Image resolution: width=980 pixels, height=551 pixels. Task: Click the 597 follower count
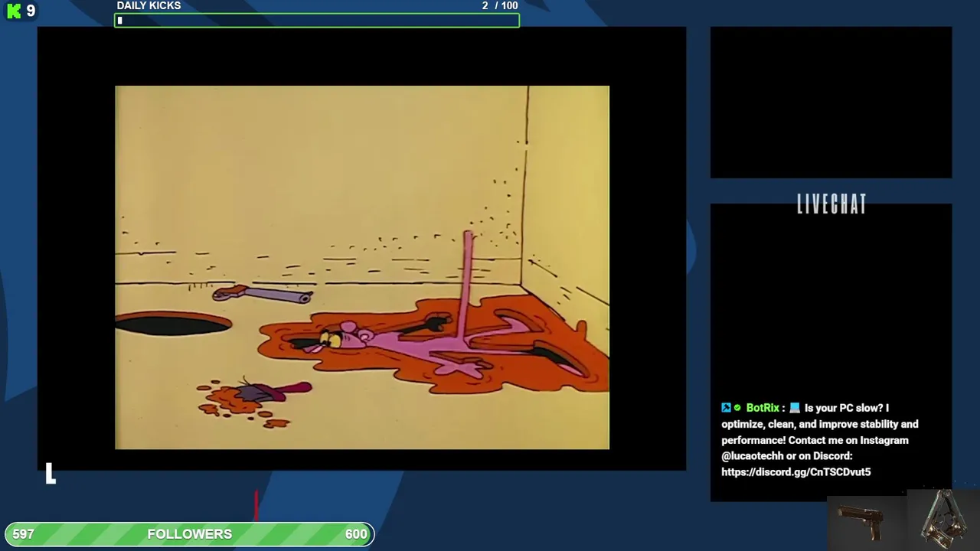click(x=24, y=534)
